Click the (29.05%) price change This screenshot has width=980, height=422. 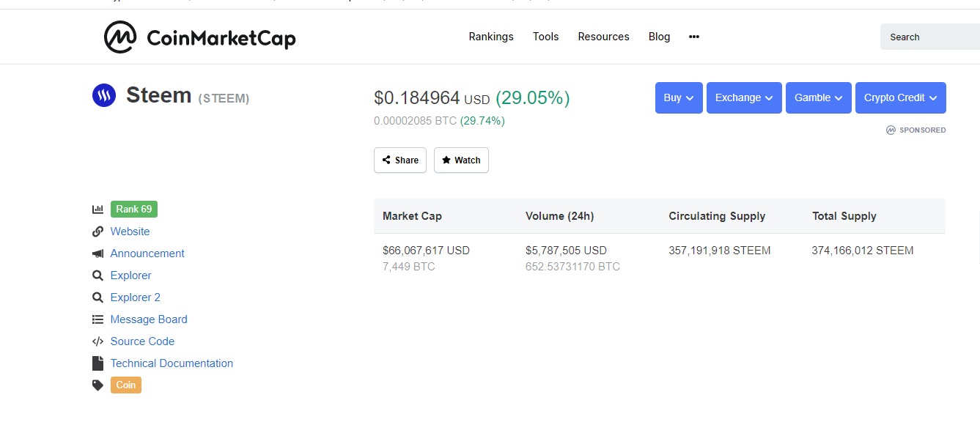pos(533,97)
